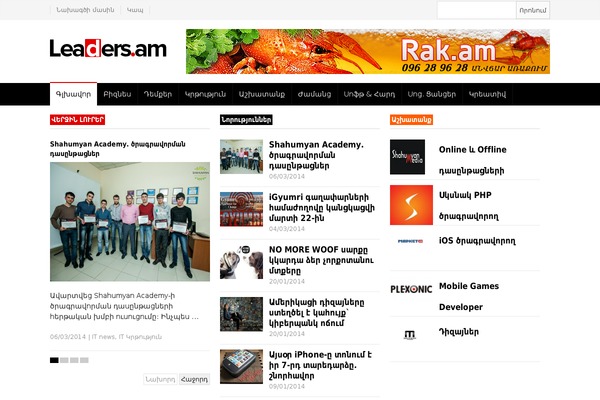
Task: Open the iPhone anniversary cake thumbnail
Action: pyautogui.click(x=241, y=366)
